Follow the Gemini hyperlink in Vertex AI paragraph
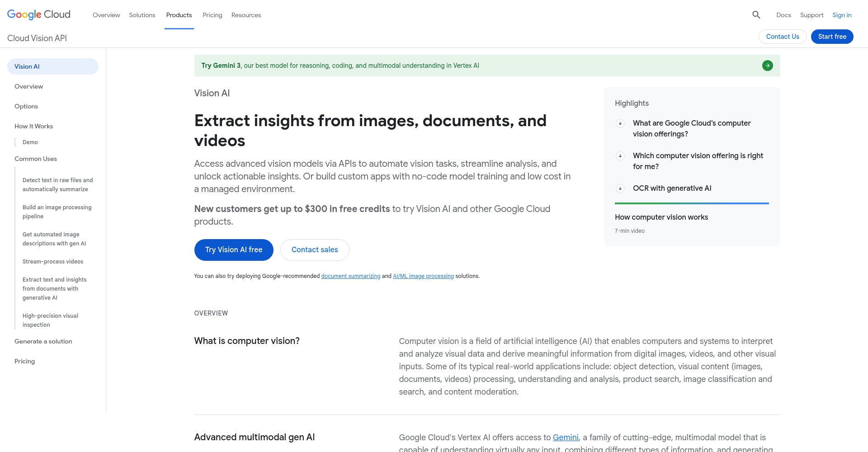 pos(565,438)
